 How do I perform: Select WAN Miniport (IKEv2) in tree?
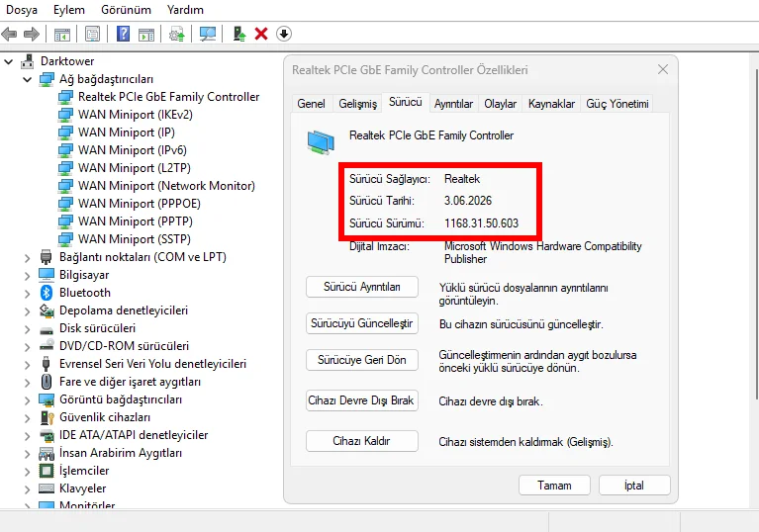pyautogui.click(x=135, y=115)
